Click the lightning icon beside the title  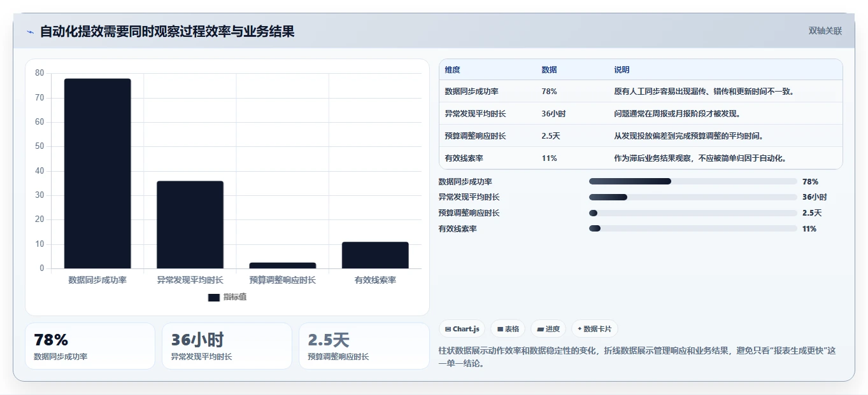point(30,32)
